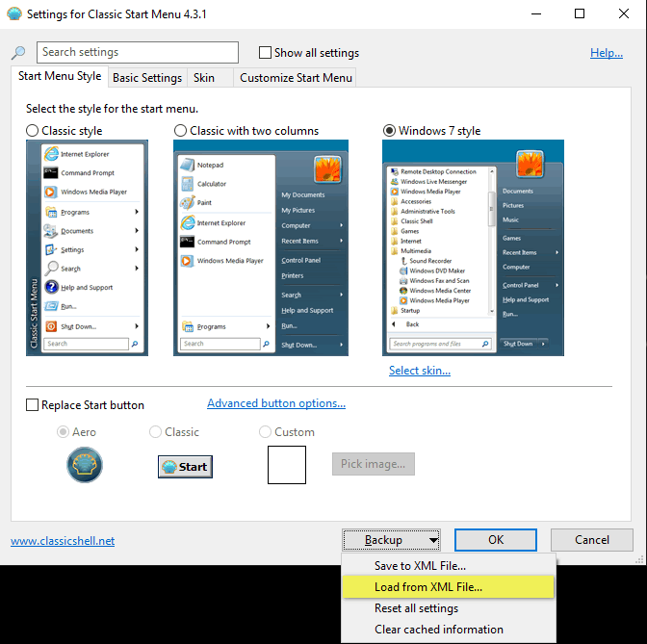Open the Select skin link

pyautogui.click(x=420, y=371)
